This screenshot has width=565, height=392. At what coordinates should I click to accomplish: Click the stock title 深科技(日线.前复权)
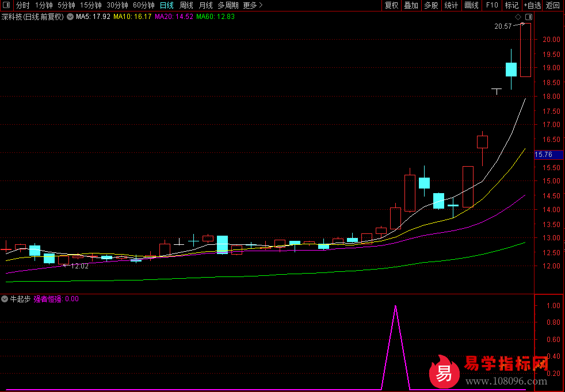[x=33, y=17]
